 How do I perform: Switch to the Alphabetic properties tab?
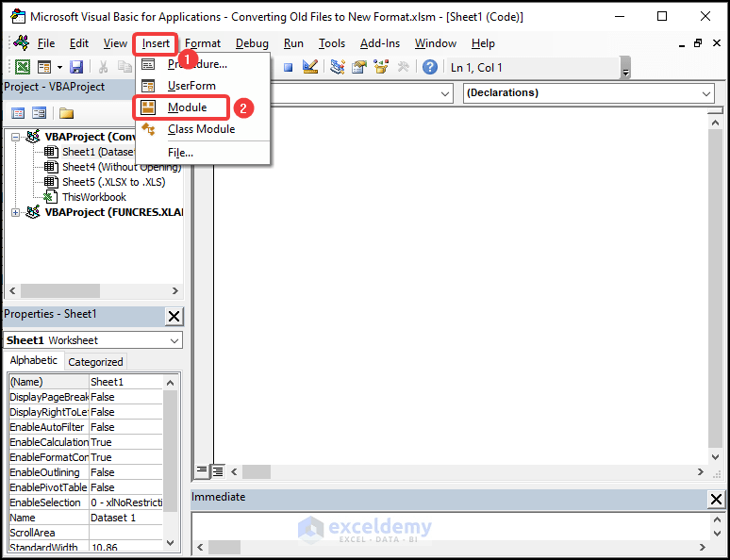coord(34,360)
